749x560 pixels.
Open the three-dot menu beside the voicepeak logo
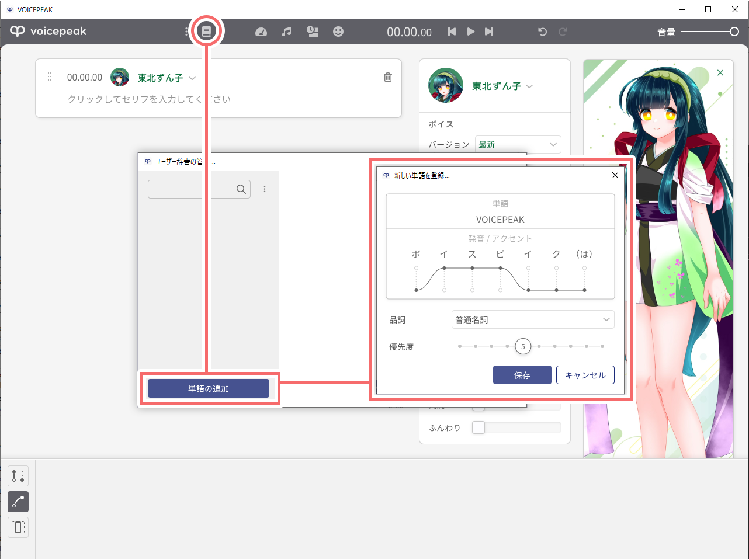tap(186, 32)
